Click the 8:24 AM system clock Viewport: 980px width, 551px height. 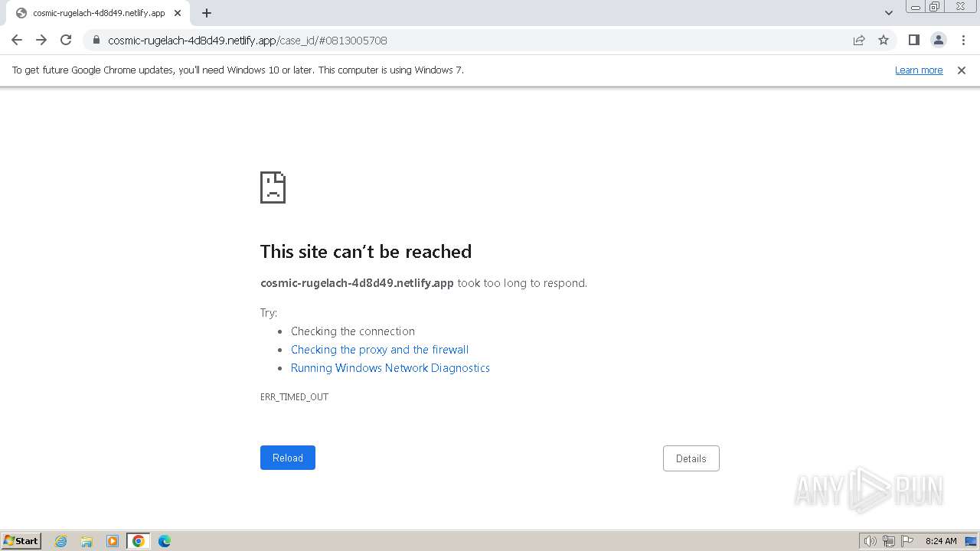pyautogui.click(x=941, y=541)
